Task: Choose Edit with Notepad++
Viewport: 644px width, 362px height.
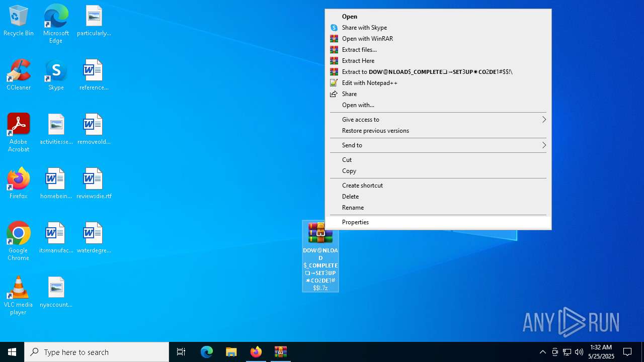Action: coord(438,83)
